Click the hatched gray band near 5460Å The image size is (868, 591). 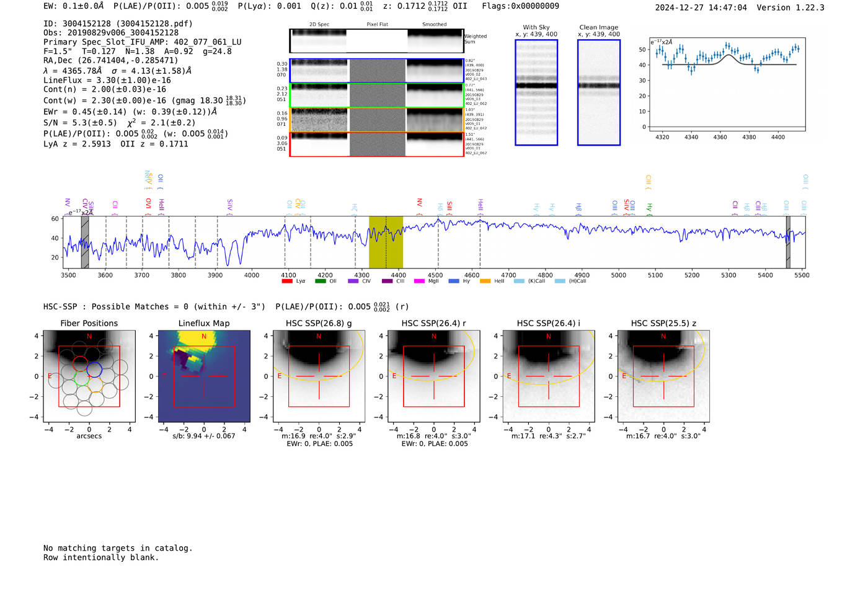coord(788,242)
